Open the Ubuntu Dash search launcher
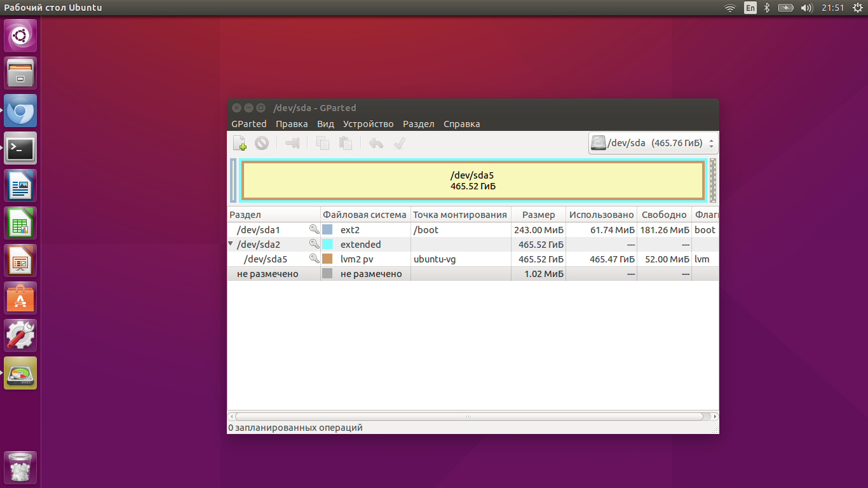 pos(20,36)
